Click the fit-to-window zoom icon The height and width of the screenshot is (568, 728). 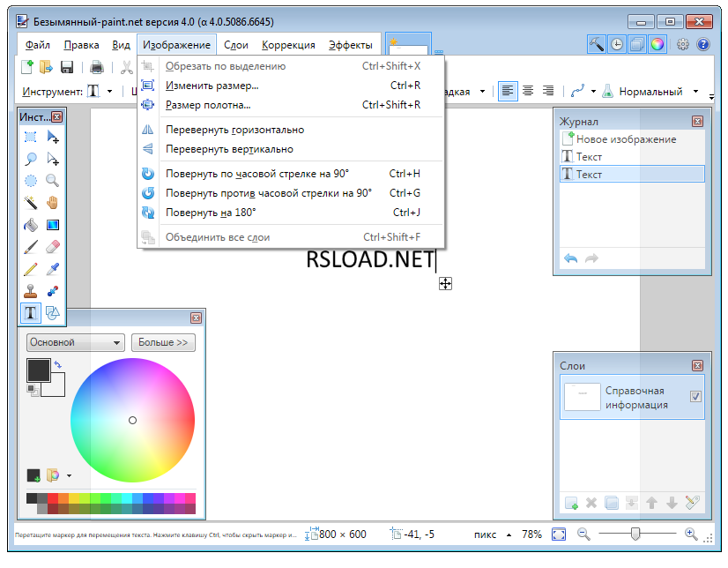coord(559,534)
